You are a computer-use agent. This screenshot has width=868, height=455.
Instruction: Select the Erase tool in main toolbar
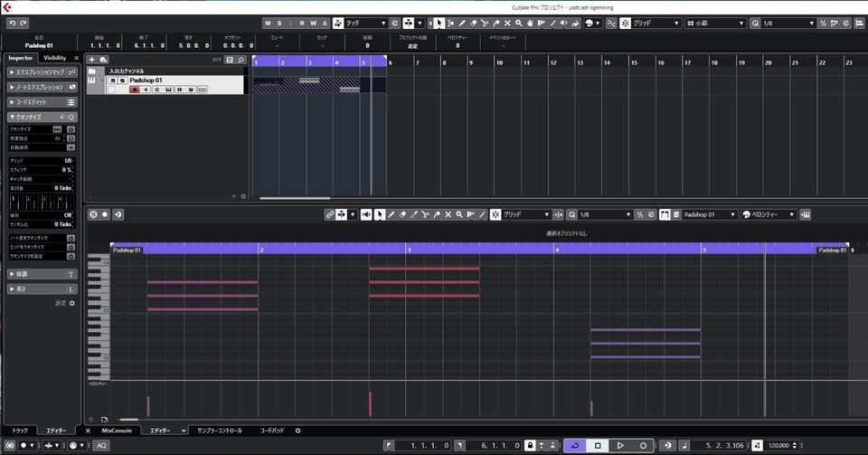(x=473, y=24)
